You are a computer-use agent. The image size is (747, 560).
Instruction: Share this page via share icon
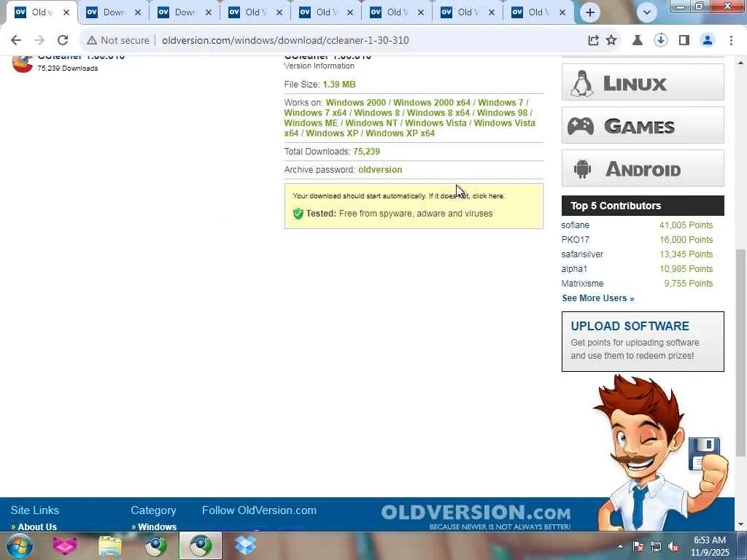pyautogui.click(x=593, y=41)
